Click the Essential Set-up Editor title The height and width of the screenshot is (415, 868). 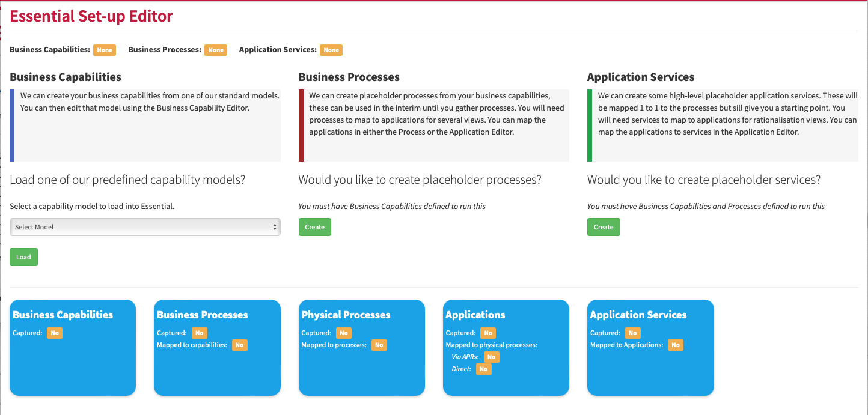pos(91,16)
